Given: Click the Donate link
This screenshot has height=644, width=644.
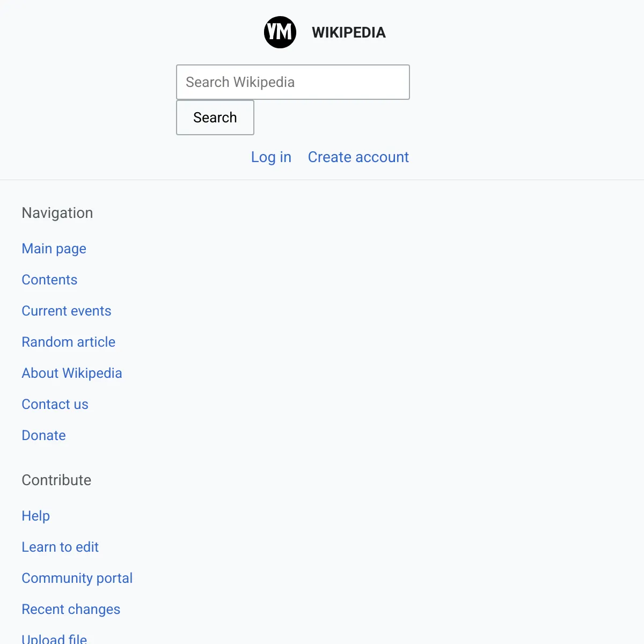Looking at the screenshot, I should click(x=44, y=435).
